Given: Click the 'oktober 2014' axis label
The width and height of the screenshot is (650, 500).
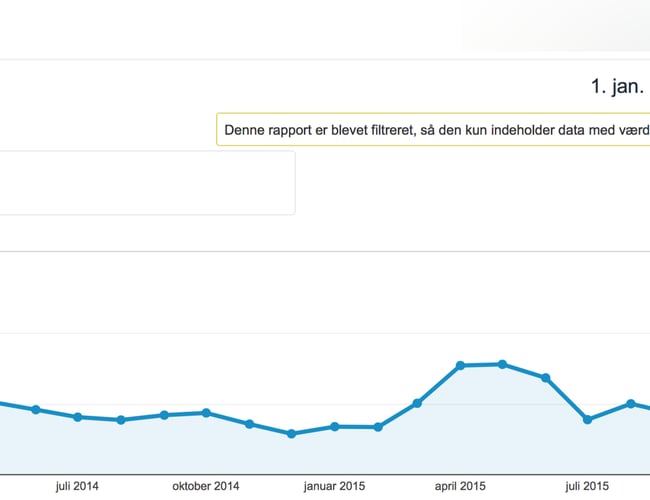Looking at the screenshot, I should (x=206, y=486).
